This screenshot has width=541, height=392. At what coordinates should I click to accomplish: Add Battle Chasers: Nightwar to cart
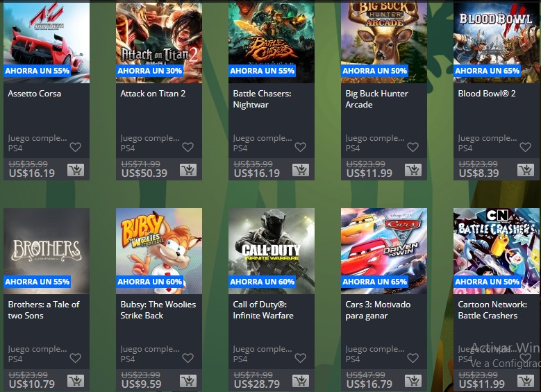tap(301, 170)
